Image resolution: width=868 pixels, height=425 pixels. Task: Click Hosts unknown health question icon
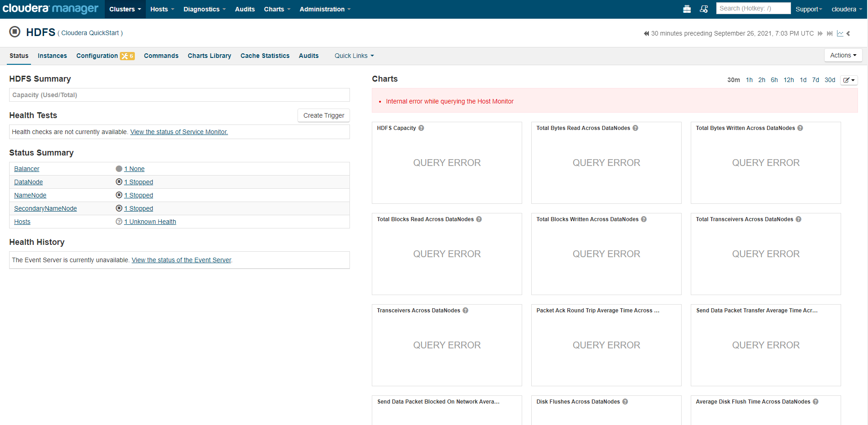[x=119, y=222]
